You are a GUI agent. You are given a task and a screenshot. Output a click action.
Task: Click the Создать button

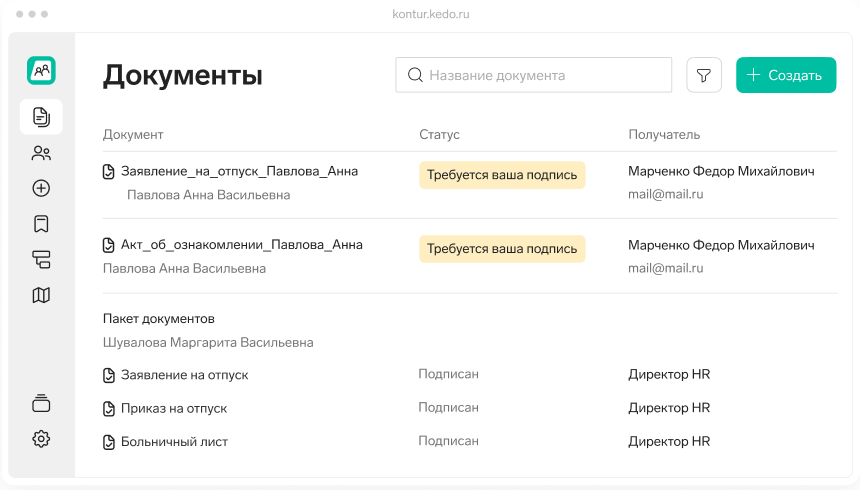[786, 75]
